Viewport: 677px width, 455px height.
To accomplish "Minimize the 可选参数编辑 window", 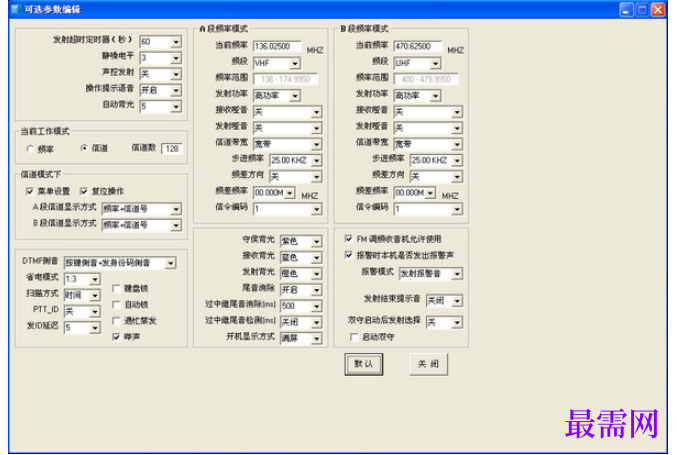I will click(626, 9).
